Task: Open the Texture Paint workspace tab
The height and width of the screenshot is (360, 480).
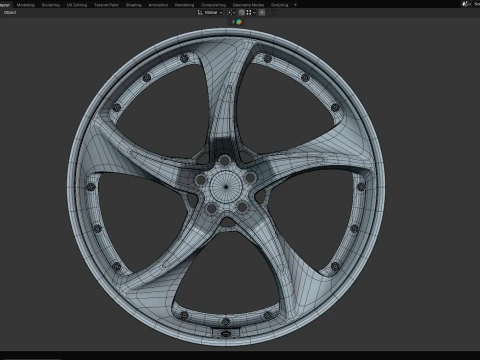Action: point(106,5)
